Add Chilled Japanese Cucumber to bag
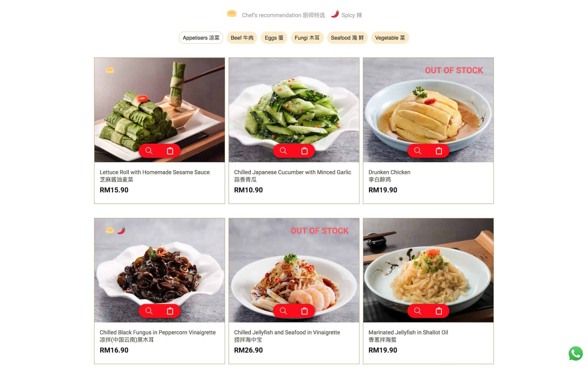 pos(304,151)
